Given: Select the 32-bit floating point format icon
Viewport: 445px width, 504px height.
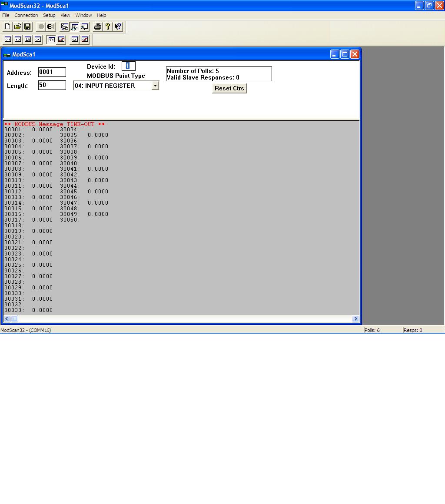Looking at the screenshot, I should pos(51,40).
